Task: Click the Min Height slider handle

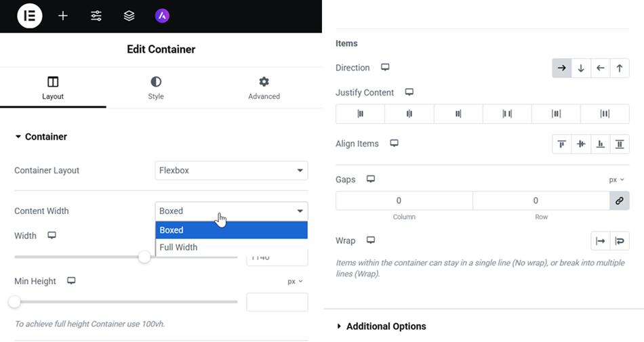Action: point(14,302)
